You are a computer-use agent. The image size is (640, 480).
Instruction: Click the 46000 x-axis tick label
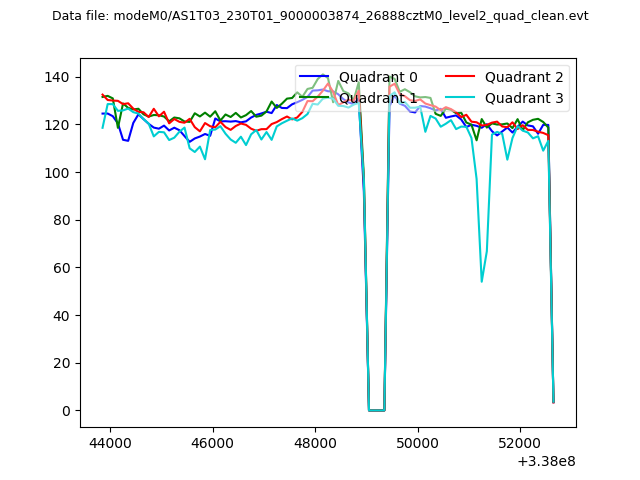click(x=212, y=443)
